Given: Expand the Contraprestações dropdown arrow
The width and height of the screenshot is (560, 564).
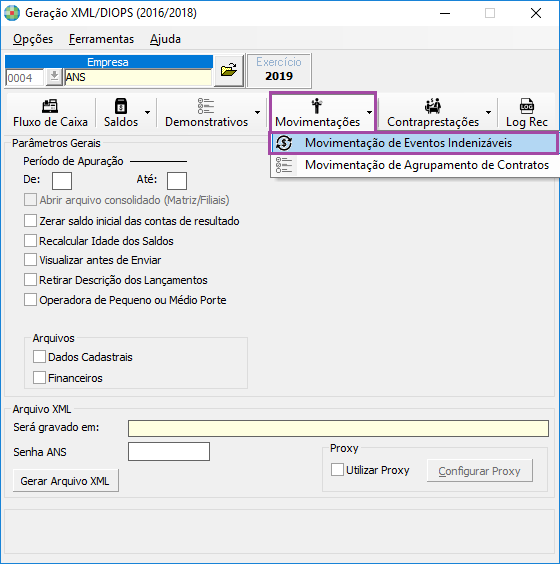Looking at the screenshot, I should click(x=488, y=113).
